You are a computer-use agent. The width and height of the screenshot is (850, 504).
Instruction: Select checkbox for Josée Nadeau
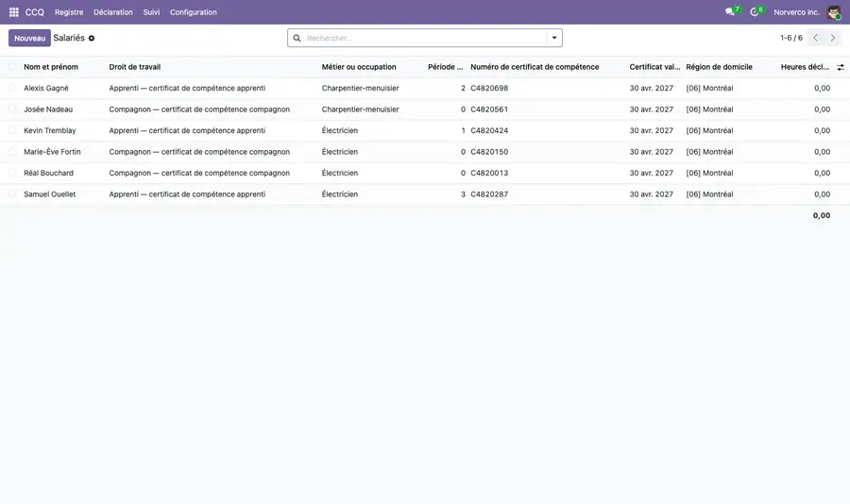[12, 109]
